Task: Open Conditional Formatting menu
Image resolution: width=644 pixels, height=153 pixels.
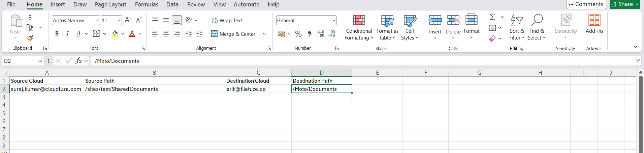Action: [x=359, y=28]
